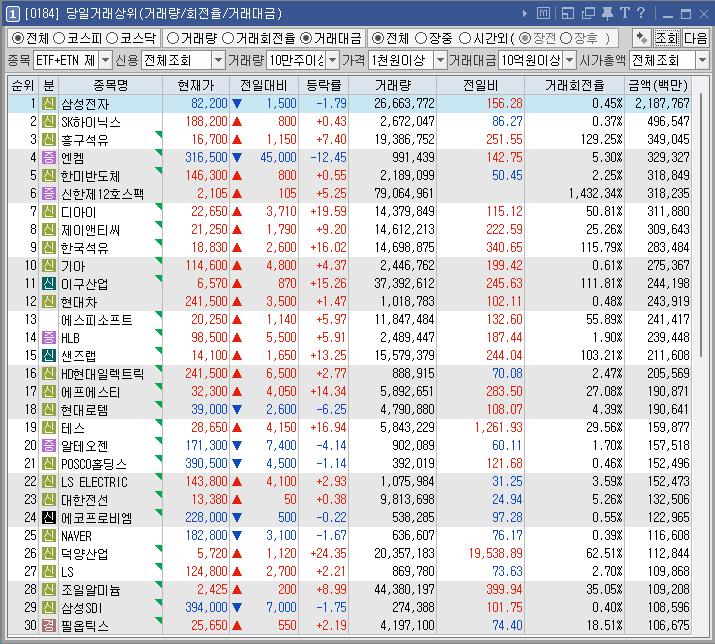Click the badge icon on the HLB row
This screenshot has width=715, height=644.
[x=49, y=338]
